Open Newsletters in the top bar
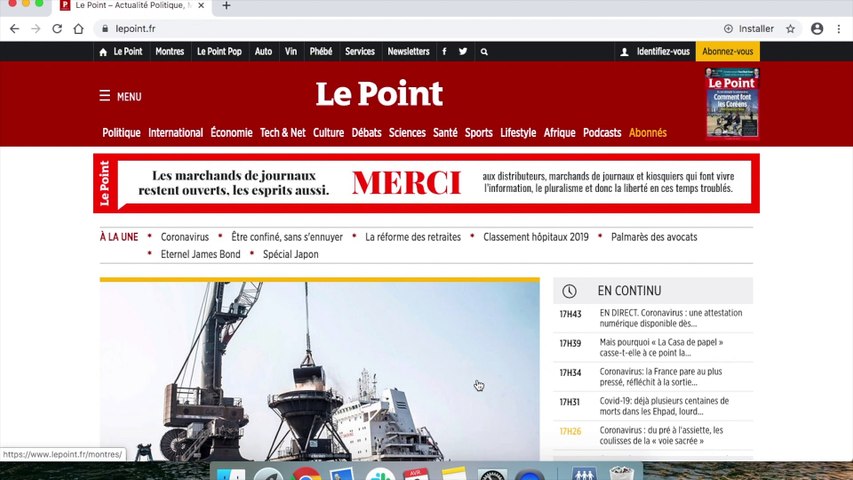This screenshot has height=480, width=853. (x=409, y=52)
